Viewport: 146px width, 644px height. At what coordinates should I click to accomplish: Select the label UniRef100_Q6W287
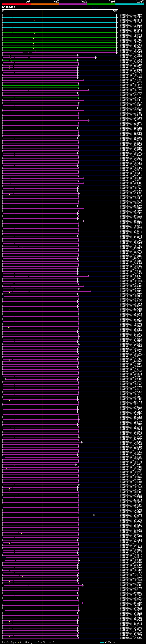tap(131, 286)
